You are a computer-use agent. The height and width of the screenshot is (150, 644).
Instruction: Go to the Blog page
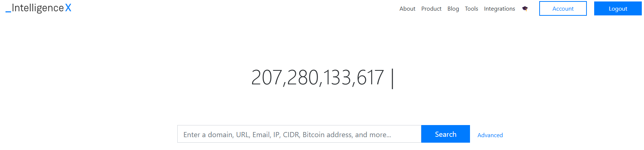(453, 8)
